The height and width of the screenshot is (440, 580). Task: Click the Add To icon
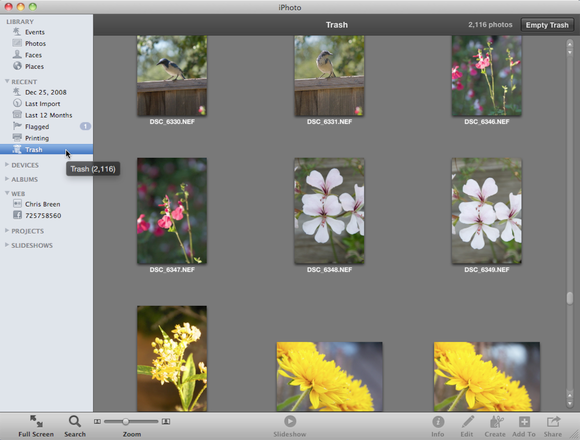[524, 422]
